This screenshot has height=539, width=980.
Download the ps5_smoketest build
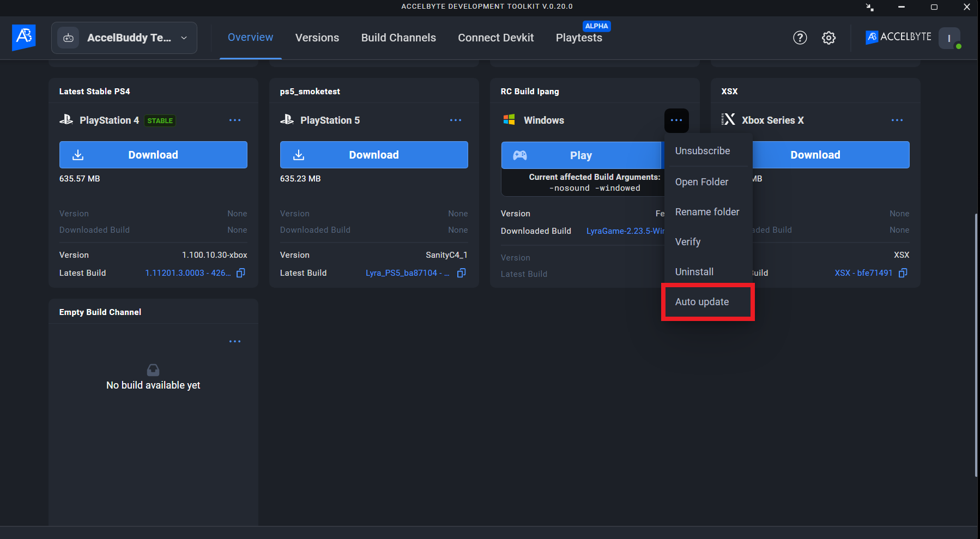coord(374,155)
